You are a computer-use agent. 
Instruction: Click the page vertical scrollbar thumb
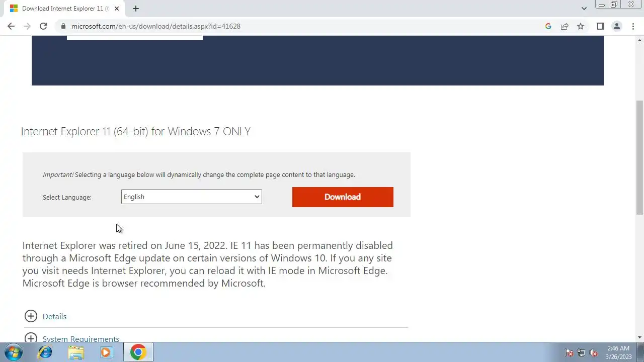tap(639, 157)
